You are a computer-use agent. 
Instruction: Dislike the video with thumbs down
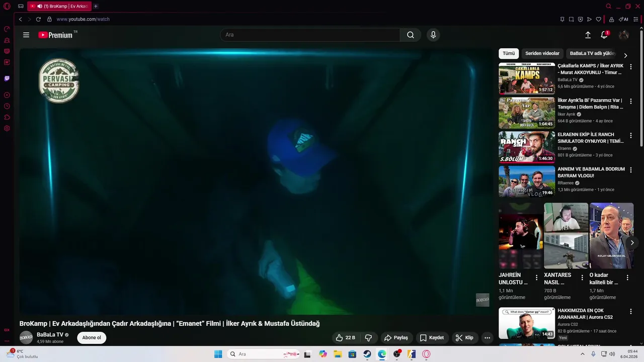pos(368,338)
